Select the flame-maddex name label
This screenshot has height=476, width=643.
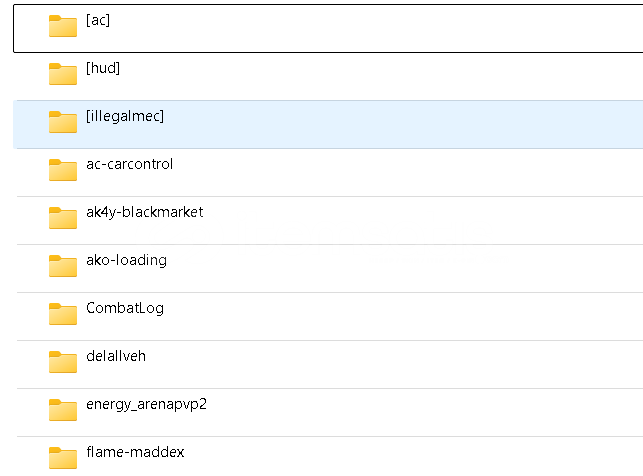(x=135, y=452)
